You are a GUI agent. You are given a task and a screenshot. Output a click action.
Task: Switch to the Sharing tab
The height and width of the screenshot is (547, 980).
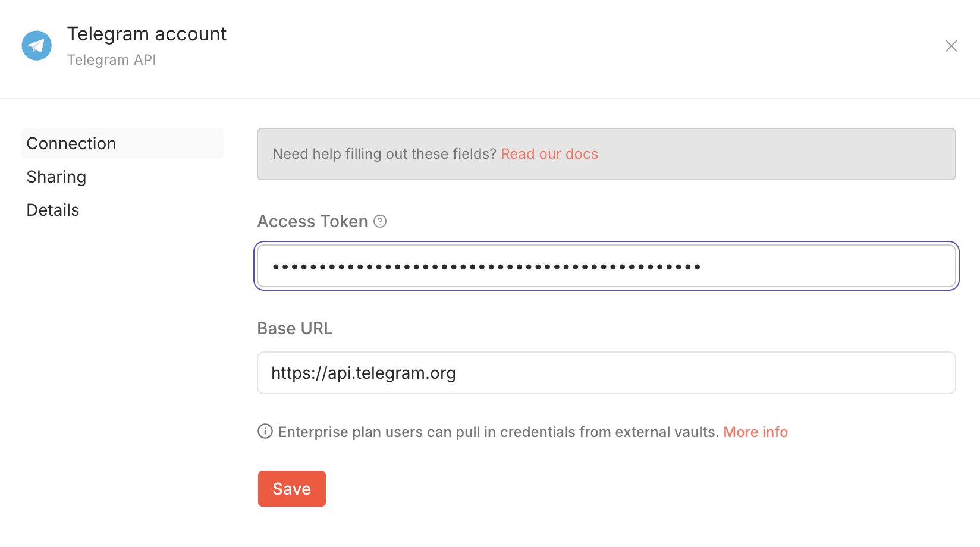click(56, 177)
